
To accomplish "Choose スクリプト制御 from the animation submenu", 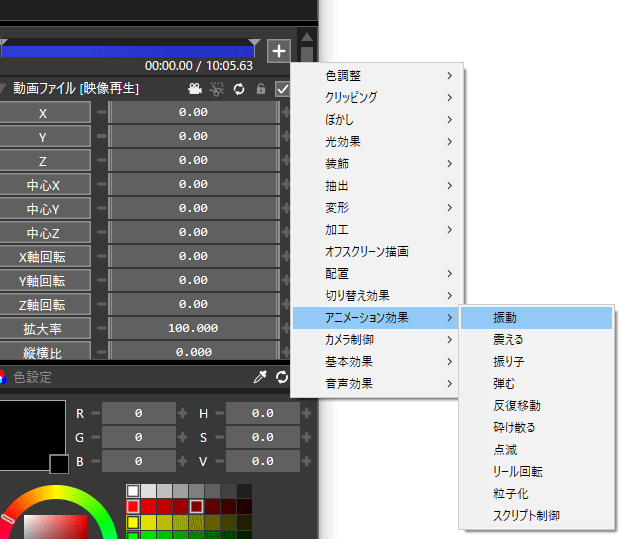I will [x=537, y=516].
